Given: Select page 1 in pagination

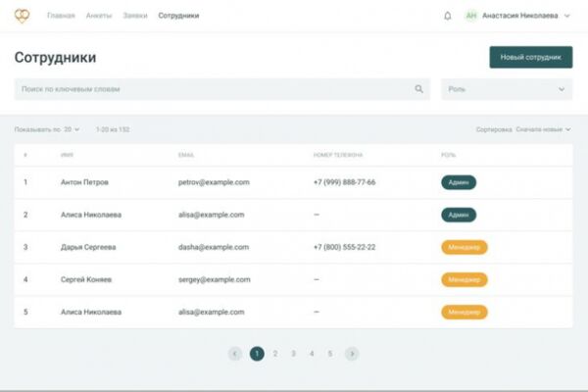Looking at the screenshot, I should click(x=257, y=354).
